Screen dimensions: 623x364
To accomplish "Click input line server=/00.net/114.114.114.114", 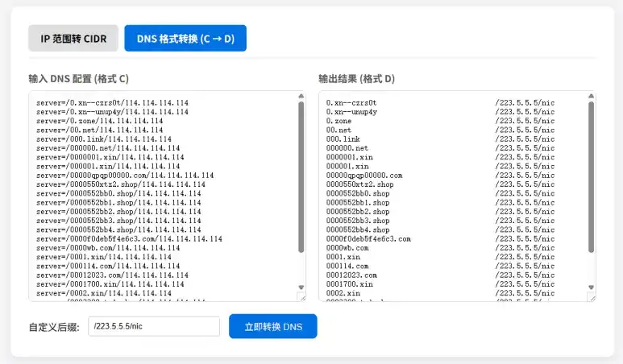I will [x=100, y=130].
